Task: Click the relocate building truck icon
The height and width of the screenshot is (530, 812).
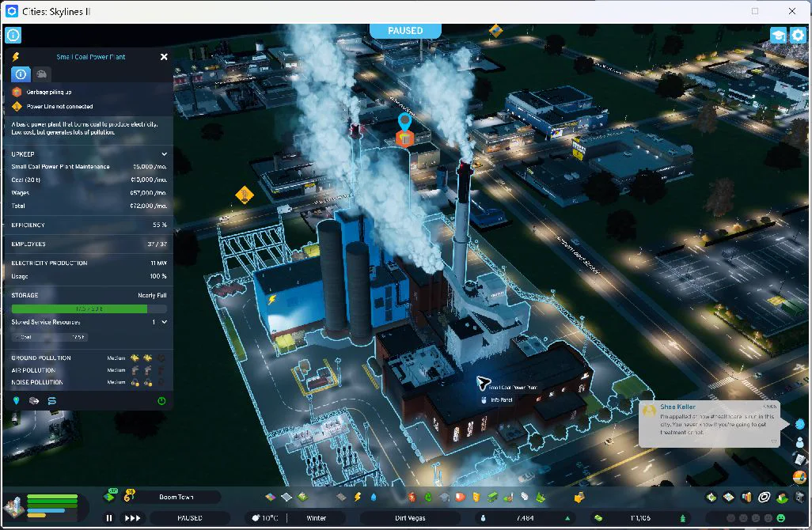Action: coord(34,401)
